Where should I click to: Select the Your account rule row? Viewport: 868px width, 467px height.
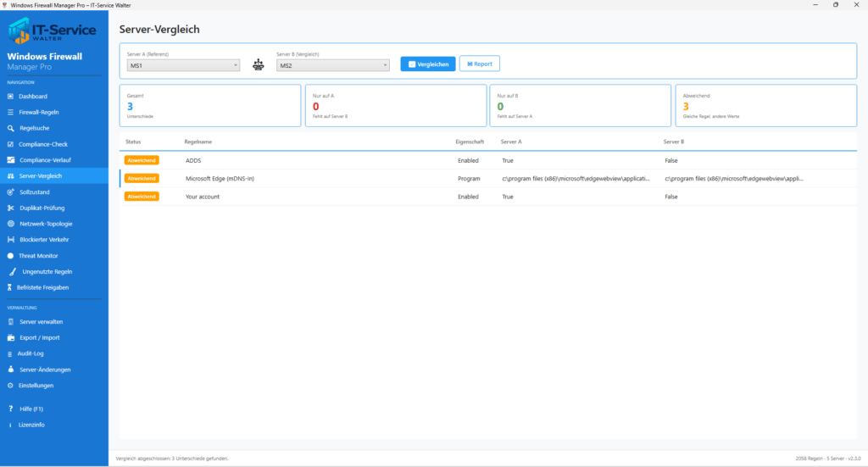click(488, 197)
